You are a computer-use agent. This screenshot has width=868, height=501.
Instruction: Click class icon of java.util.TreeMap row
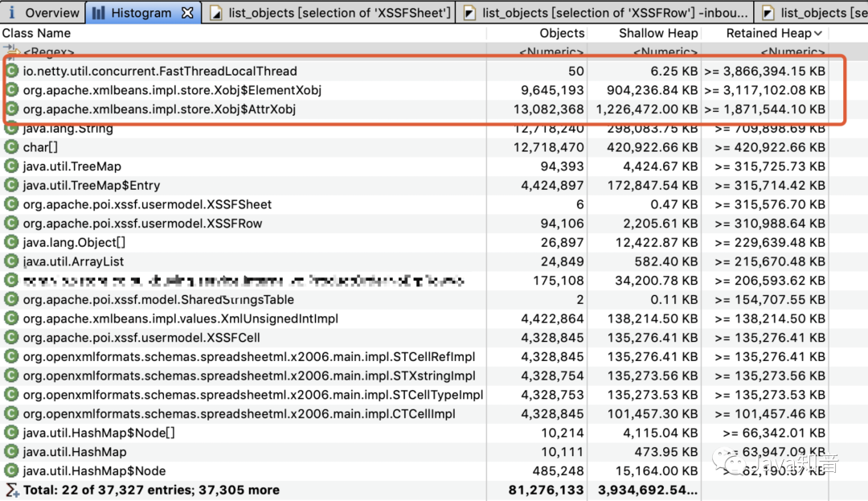[x=11, y=166]
